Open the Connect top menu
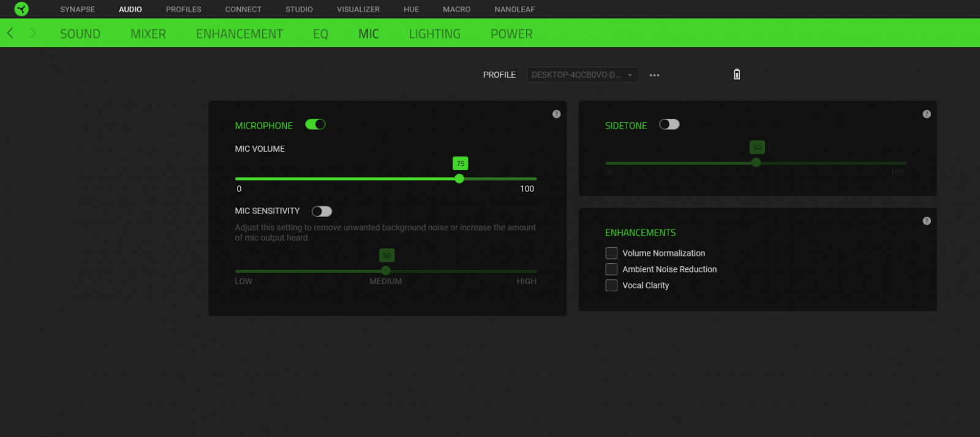980x437 pixels. 243,9
